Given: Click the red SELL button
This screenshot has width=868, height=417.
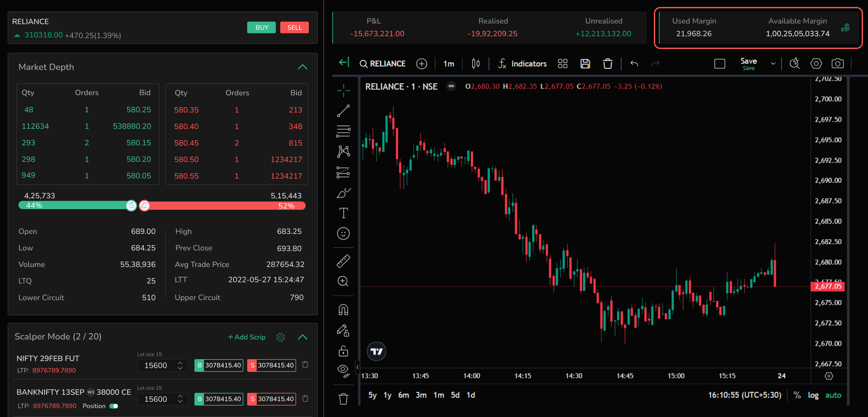Looking at the screenshot, I should pyautogui.click(x=295, y=27).
